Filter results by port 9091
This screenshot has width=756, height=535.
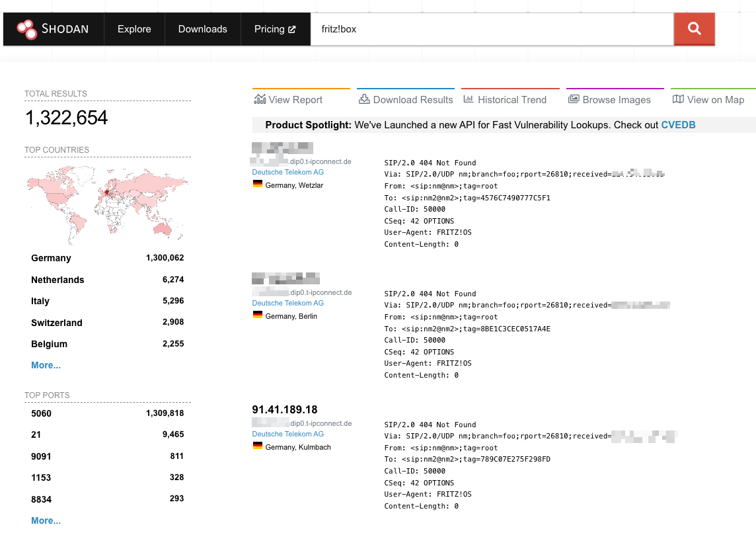(41, 456)
